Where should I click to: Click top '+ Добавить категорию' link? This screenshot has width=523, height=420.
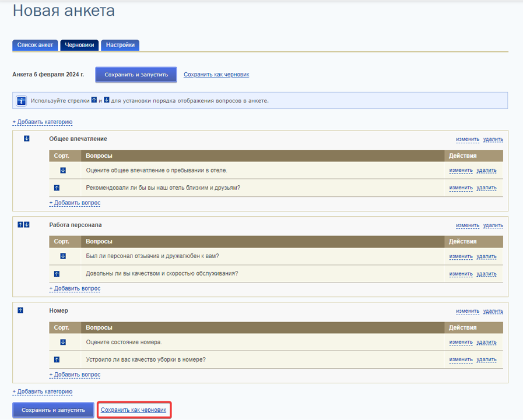point(43,122)
